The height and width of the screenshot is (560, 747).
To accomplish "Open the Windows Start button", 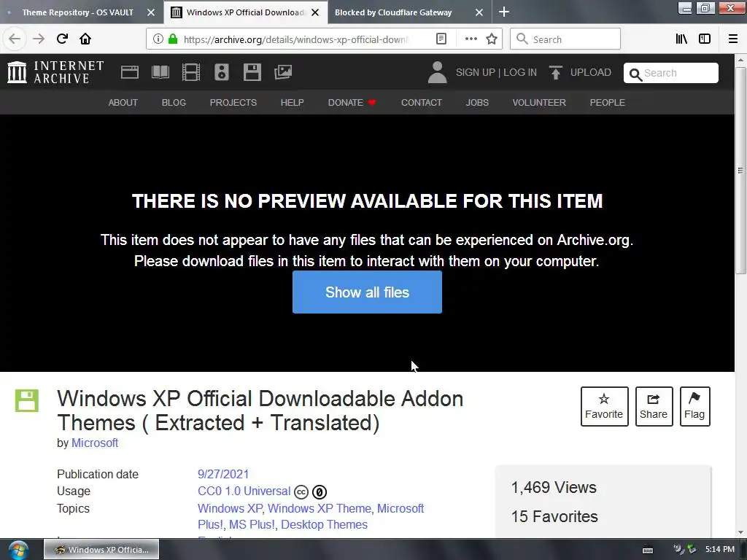I will (x=18, y=550).
